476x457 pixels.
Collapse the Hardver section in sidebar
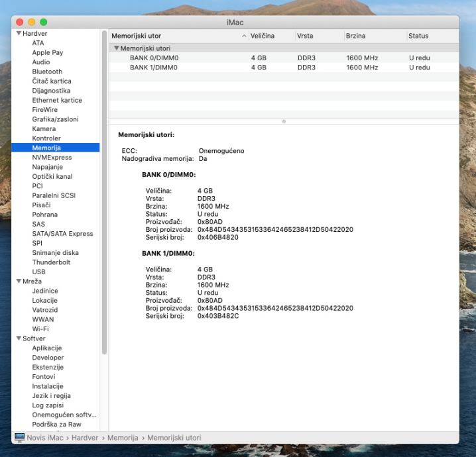[19, 34]
